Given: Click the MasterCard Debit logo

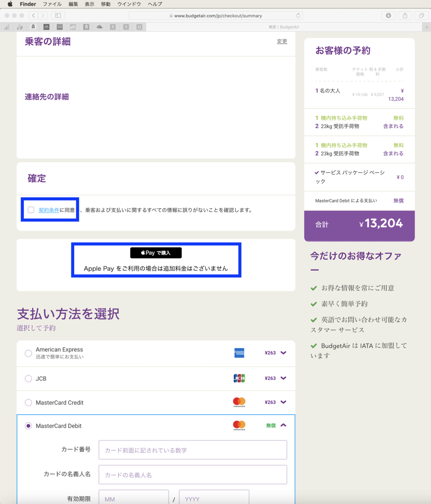Looking at the screenshot, I should [239, 425].
